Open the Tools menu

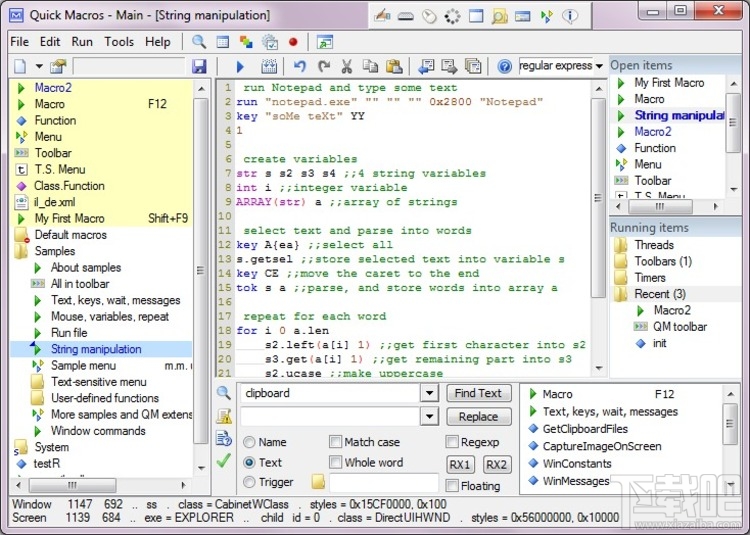click(x=119, y=42)
